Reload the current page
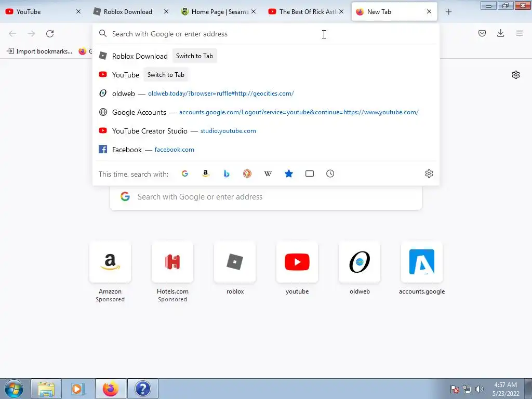The height and width of the screenshot is (399, 532). [50, 34]
